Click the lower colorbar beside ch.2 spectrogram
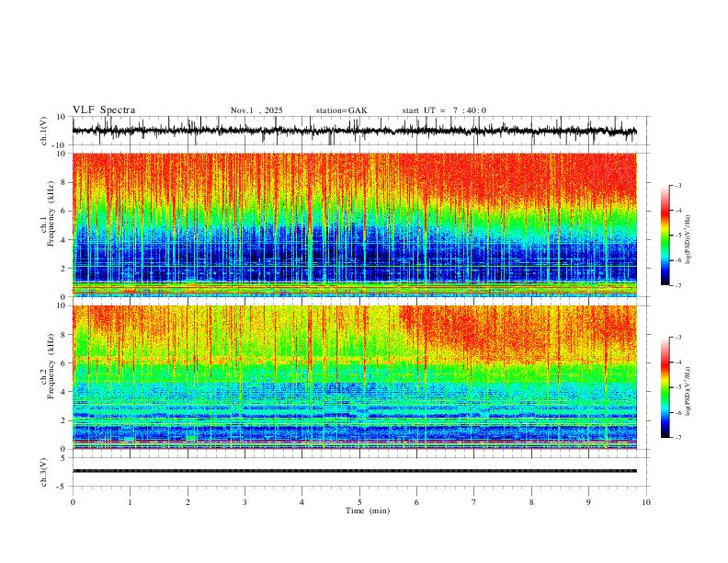Viewport: 728px width, 563px height. tap(665, 387)
